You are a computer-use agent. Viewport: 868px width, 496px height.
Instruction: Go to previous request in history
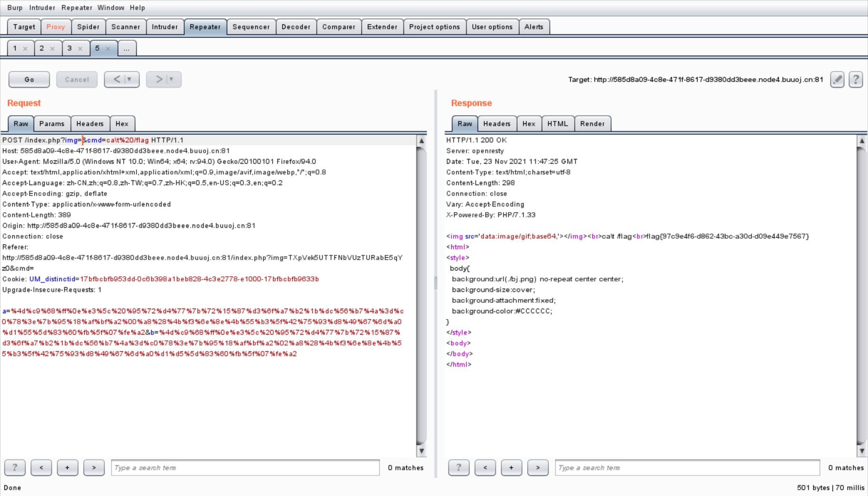(116, 79)
